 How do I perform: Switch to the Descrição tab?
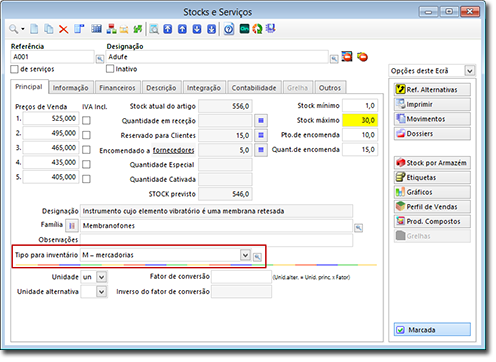161,88
